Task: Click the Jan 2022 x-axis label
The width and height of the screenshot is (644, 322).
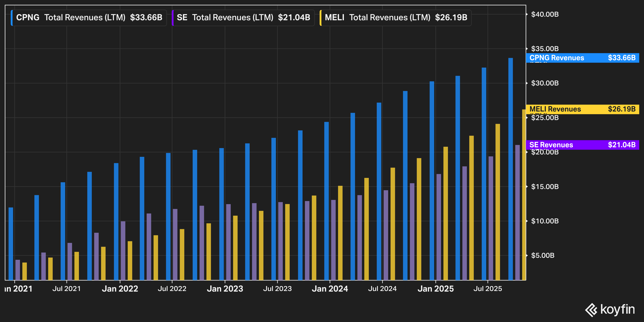Action: (x=120, y=289)
